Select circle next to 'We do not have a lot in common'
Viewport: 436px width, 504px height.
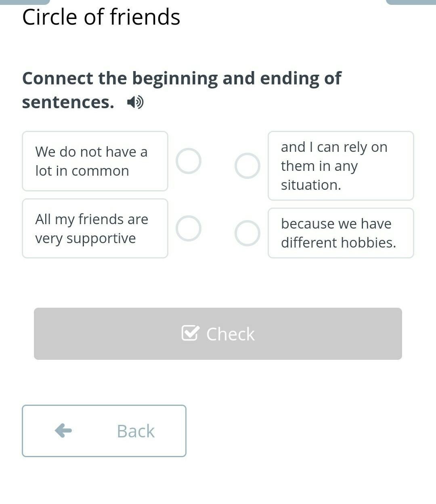pos(189,161)
